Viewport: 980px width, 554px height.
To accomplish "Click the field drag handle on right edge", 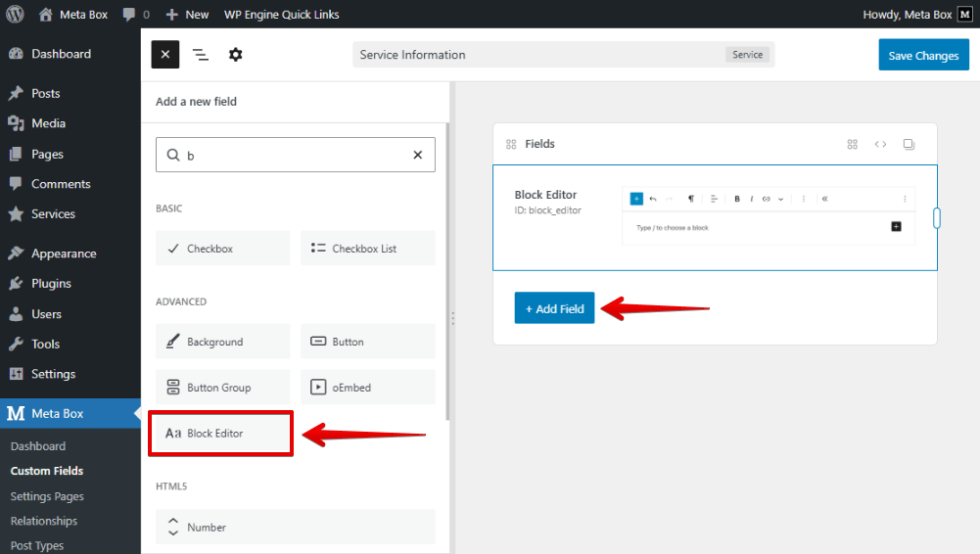I will (936, 218).
